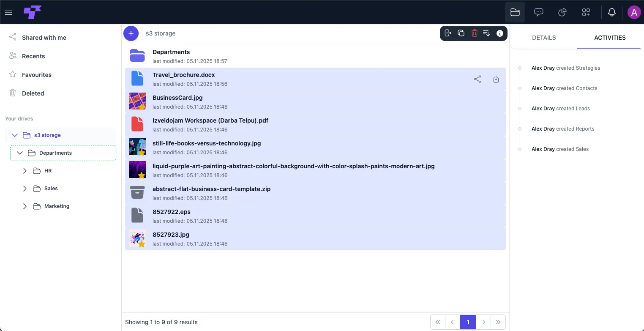Screen dimensions: 644x331
Task: Open still-life-books-versus-technology.jpg thumbnail
Action: (x=137, y=148)
